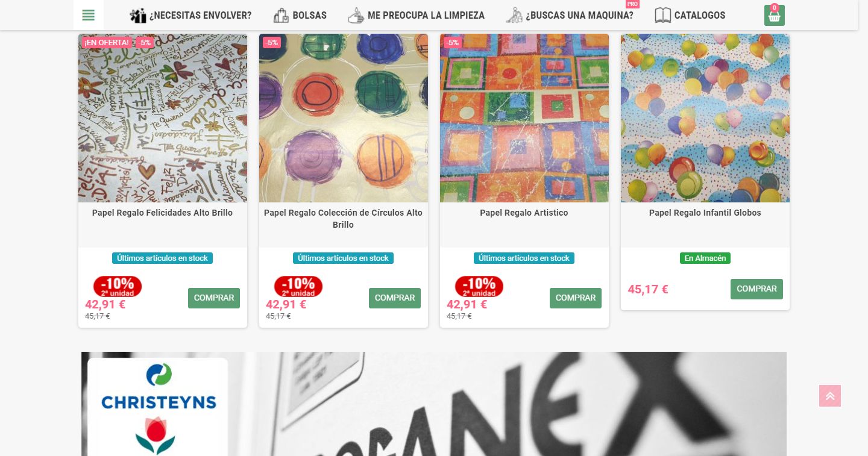Click the Christeyns logo banner

[158, 407]
